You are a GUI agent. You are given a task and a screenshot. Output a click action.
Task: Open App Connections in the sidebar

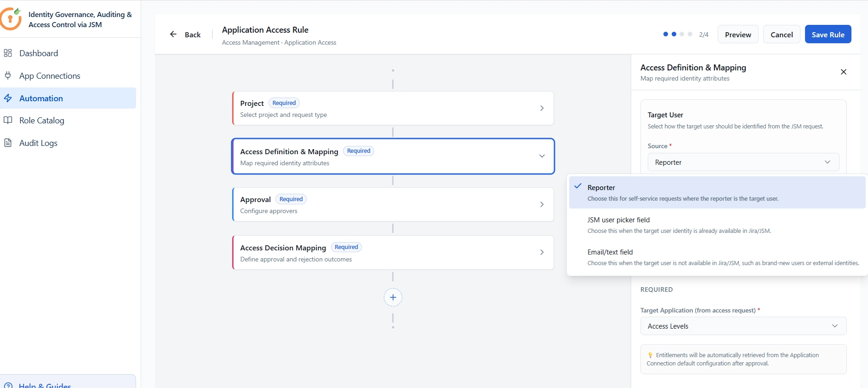point(68,75)
